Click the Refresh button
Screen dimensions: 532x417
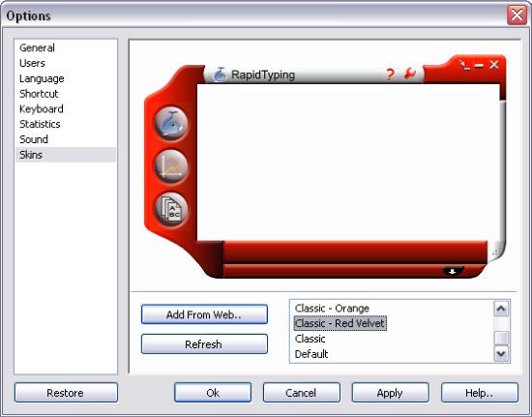[x=204, y=344]
